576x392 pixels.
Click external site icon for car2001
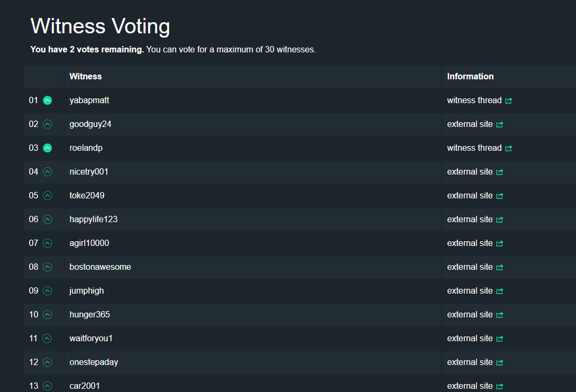500,387
